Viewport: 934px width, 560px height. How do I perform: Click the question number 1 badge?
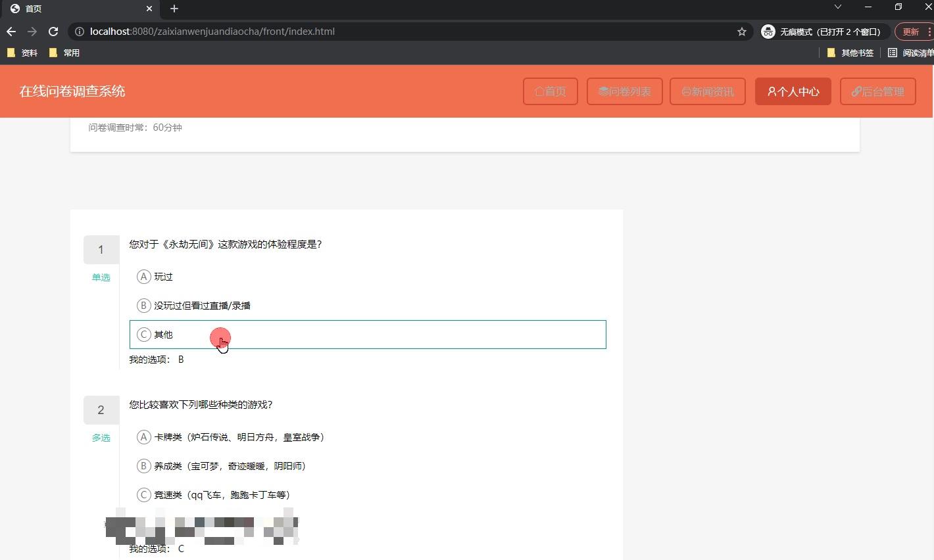101,250
